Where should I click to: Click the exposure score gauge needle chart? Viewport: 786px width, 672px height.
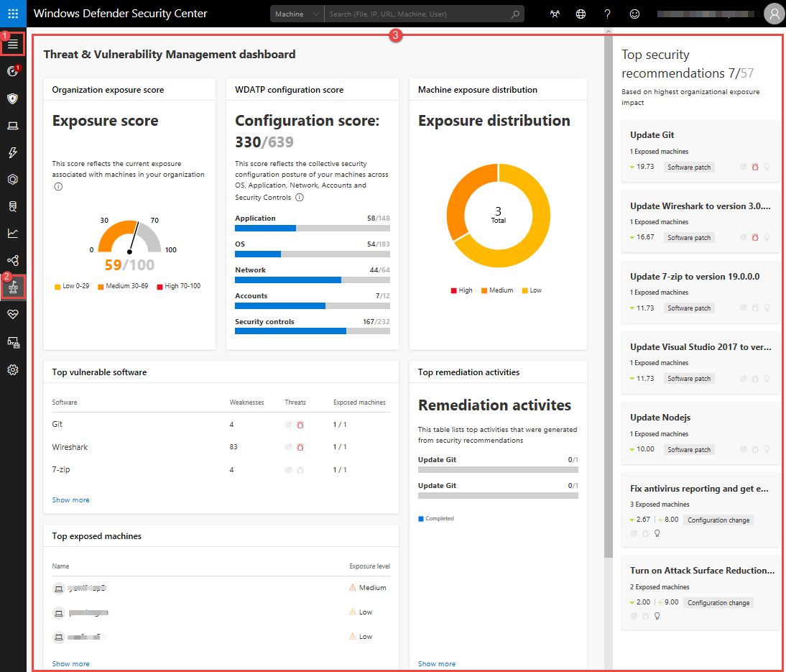[x=130, y=236]
